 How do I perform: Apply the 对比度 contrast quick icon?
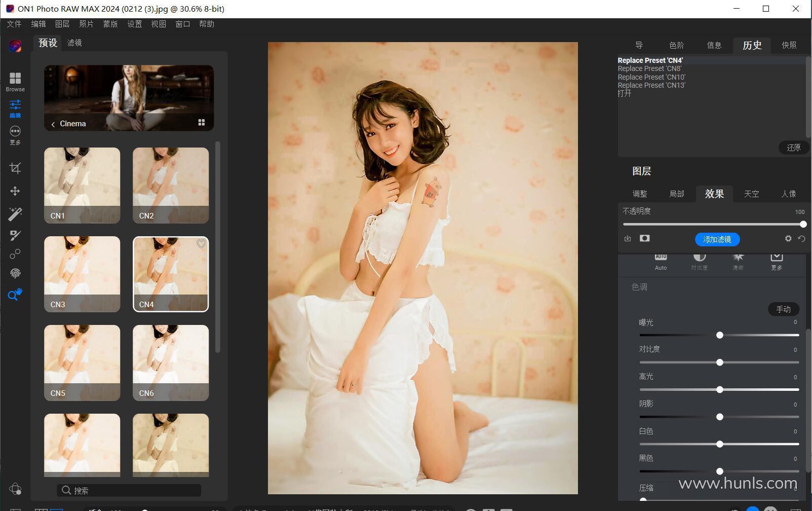[700, 262]
